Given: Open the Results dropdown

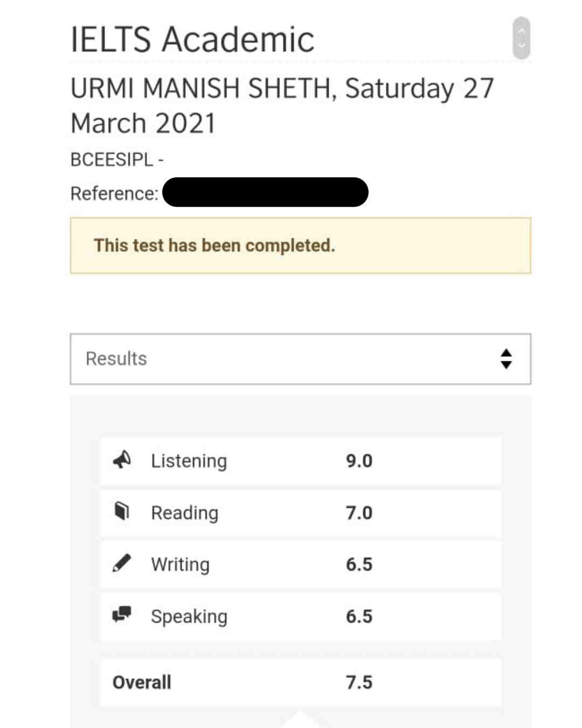Looking at the screenshot, I should (x=300, y=359).
